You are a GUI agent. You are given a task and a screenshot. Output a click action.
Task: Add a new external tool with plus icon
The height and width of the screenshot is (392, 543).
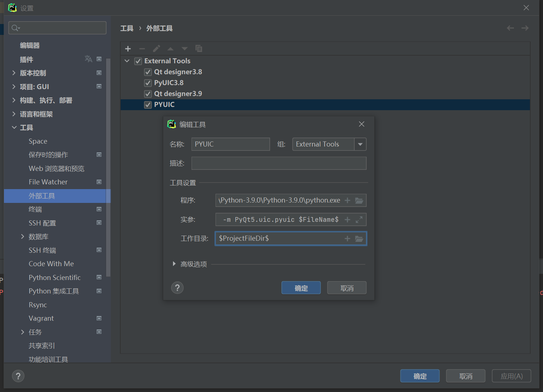[128, 49]
